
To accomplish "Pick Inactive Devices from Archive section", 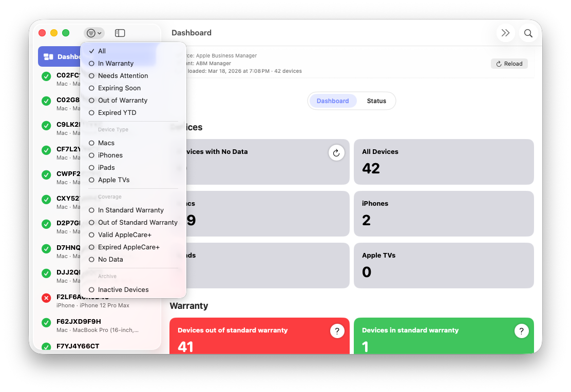I will (123, 290).
